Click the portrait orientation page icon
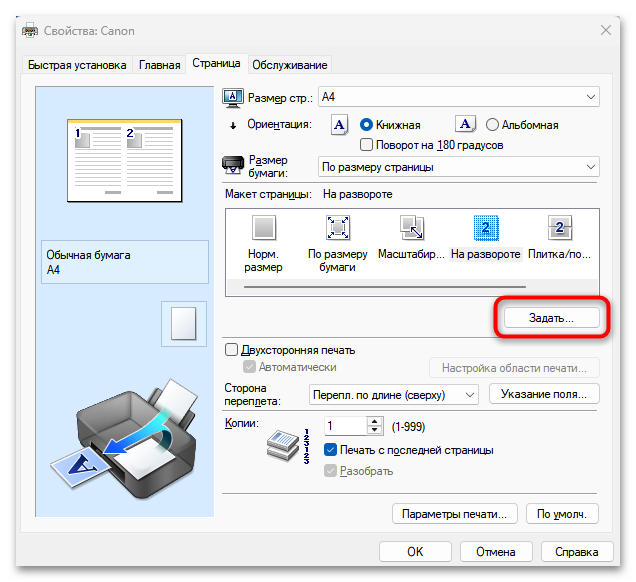The width and height of the screenshot is (636, 582). [x=340, y=125]
